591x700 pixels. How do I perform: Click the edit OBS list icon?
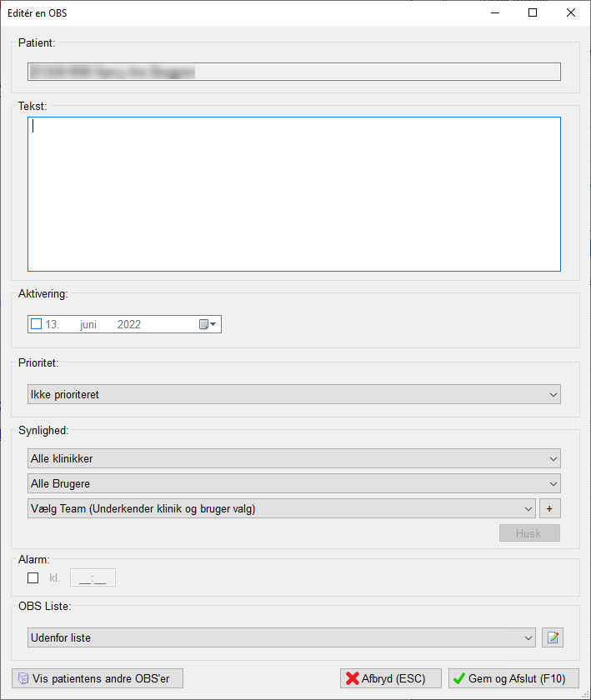pyautogui.click(x=553, y=637)
